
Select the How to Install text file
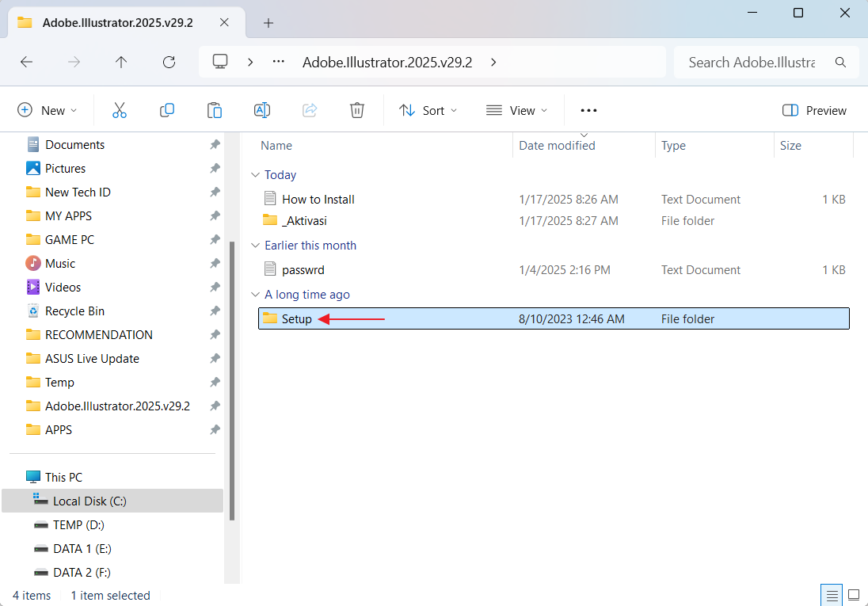point(318,200)
